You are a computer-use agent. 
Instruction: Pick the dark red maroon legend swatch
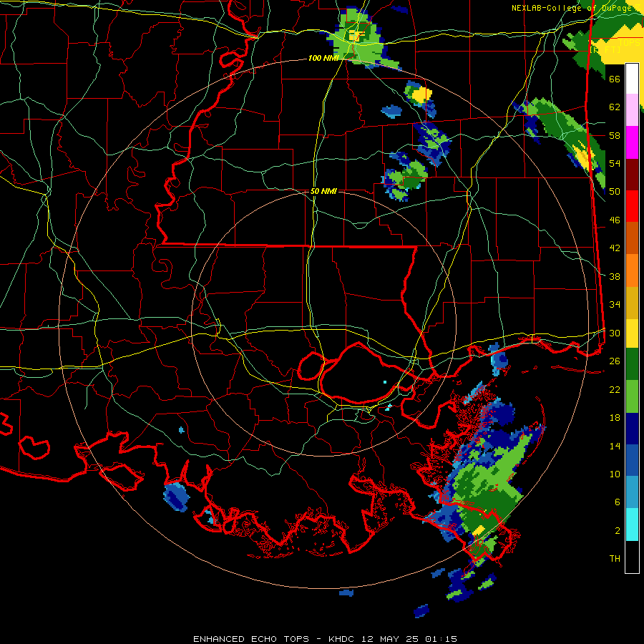(632, 174)
